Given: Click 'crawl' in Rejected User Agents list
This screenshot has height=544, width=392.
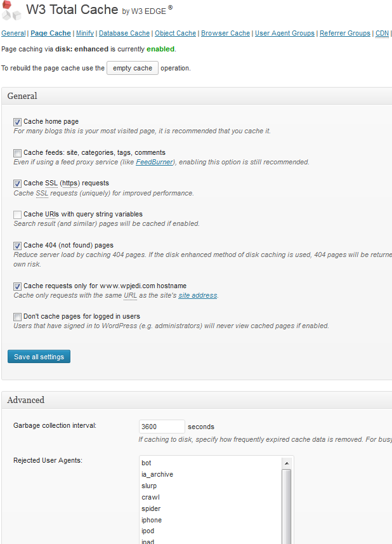Looking at the screenshot, I should 150,497.
